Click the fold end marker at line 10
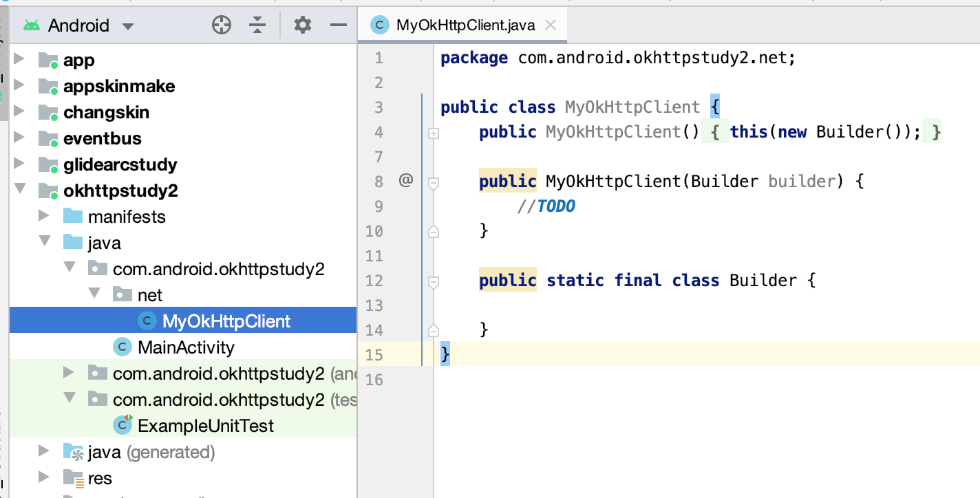This screenshot has width=980, height=498. 434,232
